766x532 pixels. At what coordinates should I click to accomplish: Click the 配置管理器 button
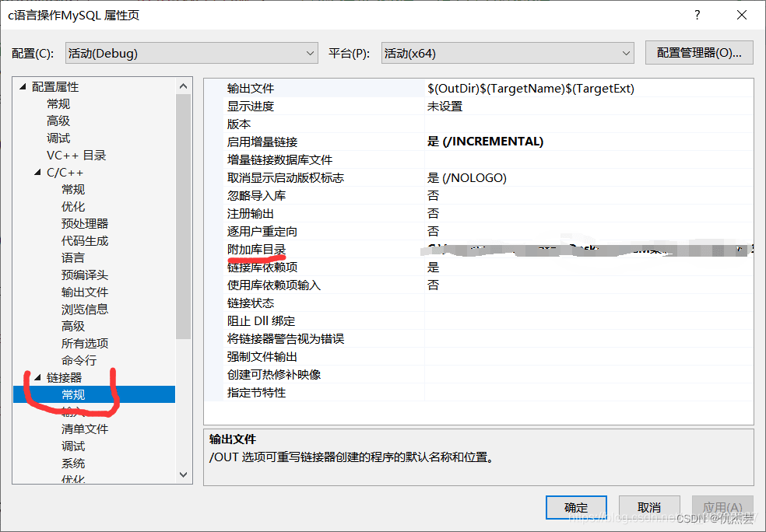coord(699,53)
